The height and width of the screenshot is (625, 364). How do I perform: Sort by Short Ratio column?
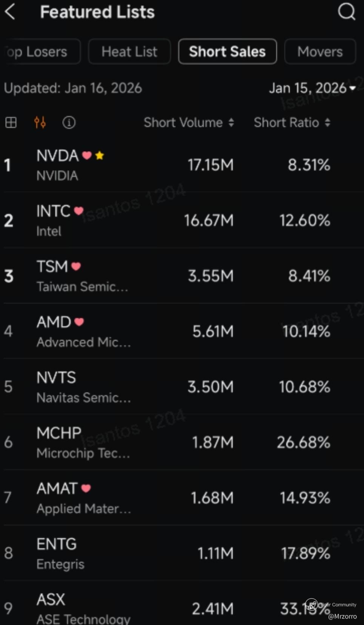point(292,122)
